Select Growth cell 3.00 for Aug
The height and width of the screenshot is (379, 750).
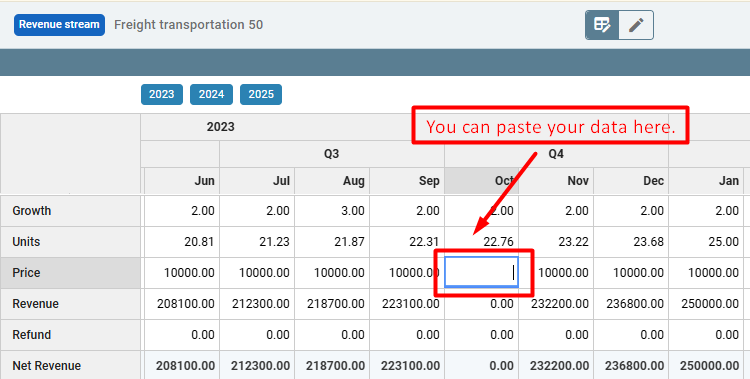pyautogui.click(x=332, y=211)
